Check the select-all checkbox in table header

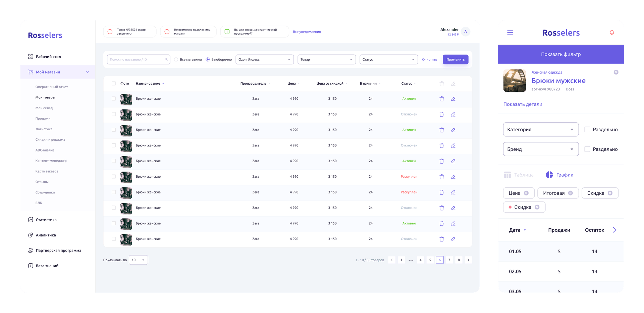(114, 84)
